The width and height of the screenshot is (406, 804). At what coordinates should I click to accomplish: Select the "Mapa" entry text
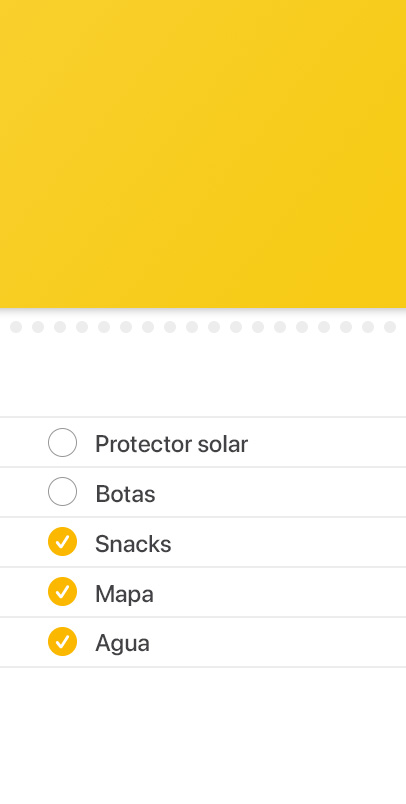point(124,594)
